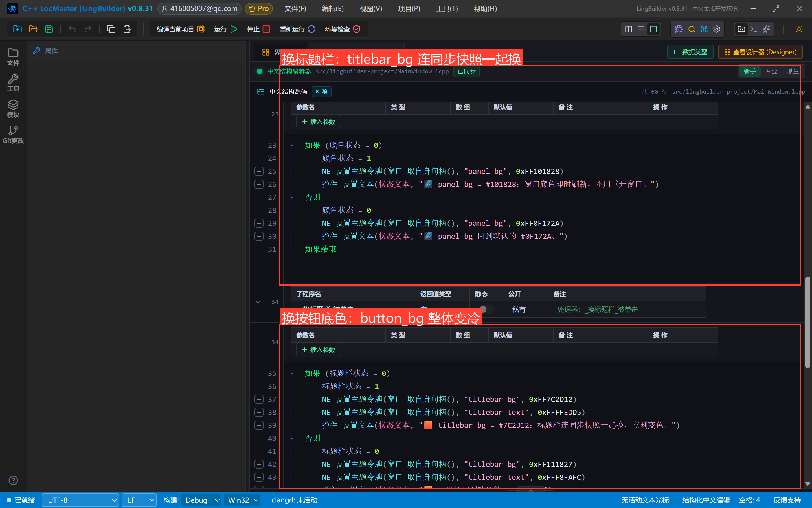Click the vertical scrollbar thumb of the editor
This screenshot has width=812, height=508.
pyautogui.click(x=808, y=323)
